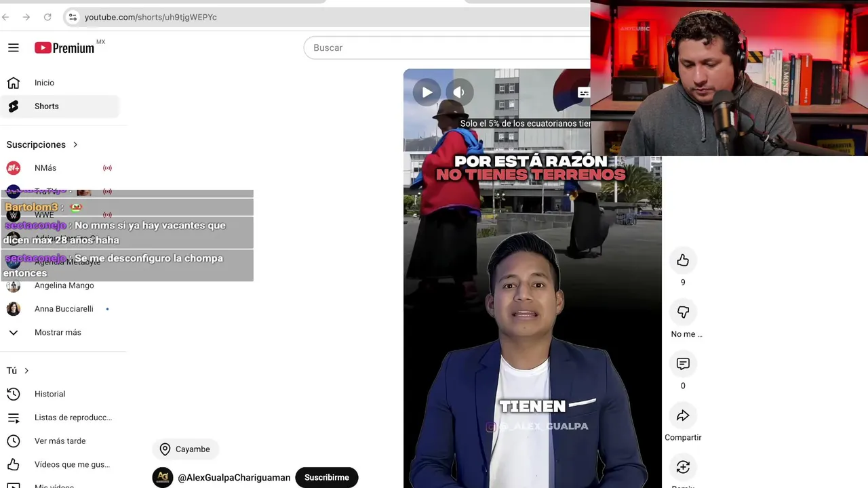Open Ver más tarde
Screen dimensions: 868x488
60,441
